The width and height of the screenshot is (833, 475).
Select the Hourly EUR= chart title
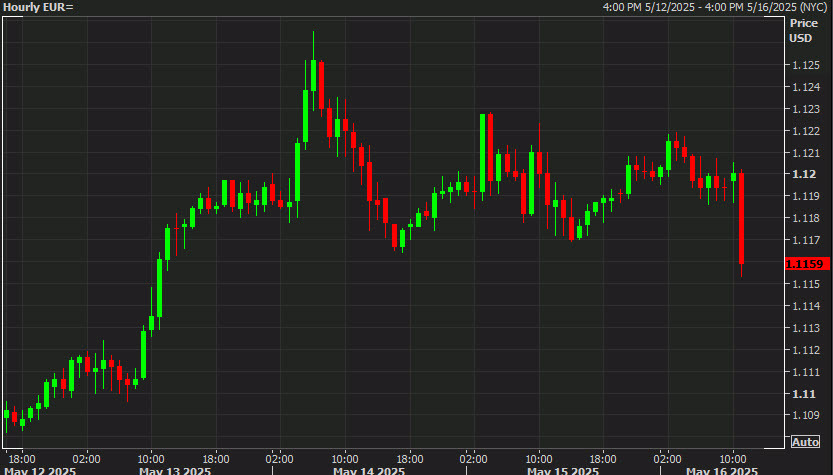[x=38, y=7]
